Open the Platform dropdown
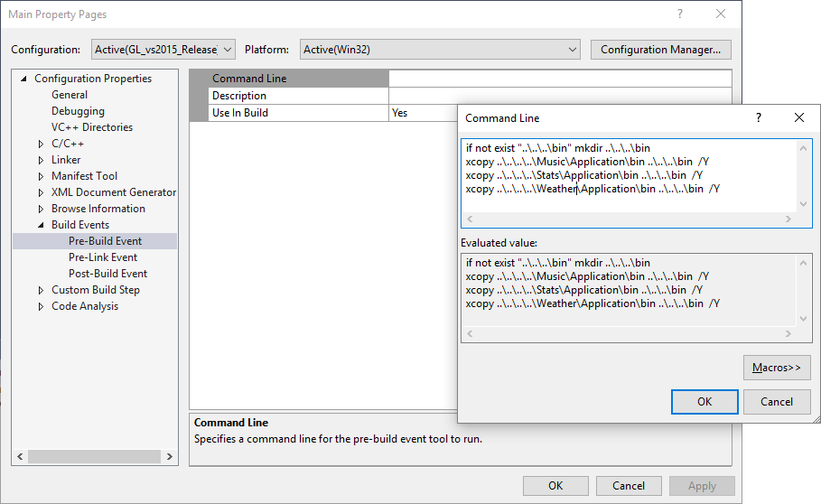The image size is (821, 504). [x=440, y=50]
